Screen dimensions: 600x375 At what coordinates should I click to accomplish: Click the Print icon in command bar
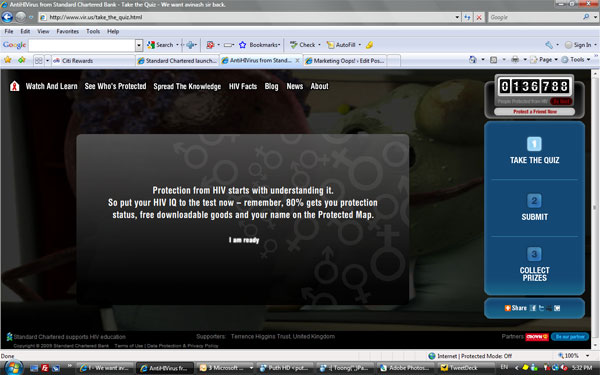click(515, 59)
